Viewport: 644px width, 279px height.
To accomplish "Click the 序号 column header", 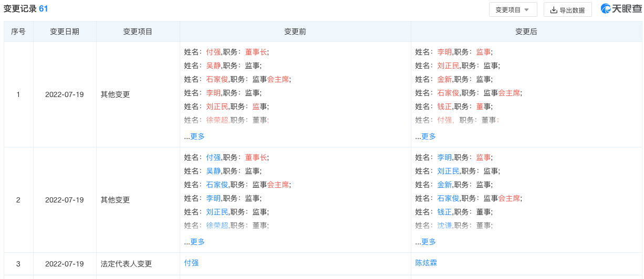I will pyautogui.click(x=18, y=31).
